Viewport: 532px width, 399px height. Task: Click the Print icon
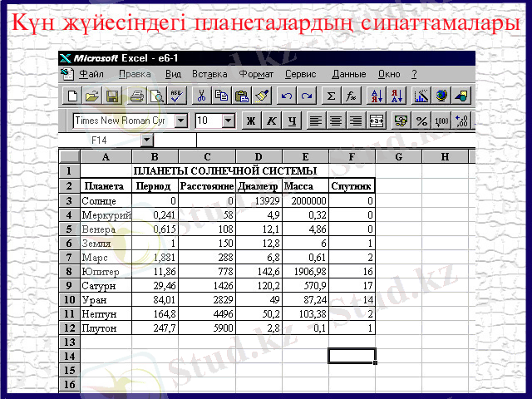pyautogui.click(x=137, y=96)
